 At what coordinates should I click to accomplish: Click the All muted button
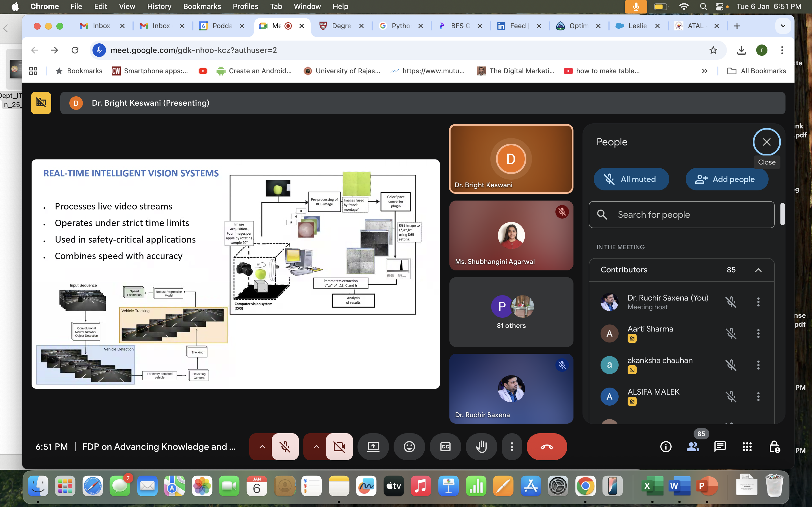tap(631, 179)
